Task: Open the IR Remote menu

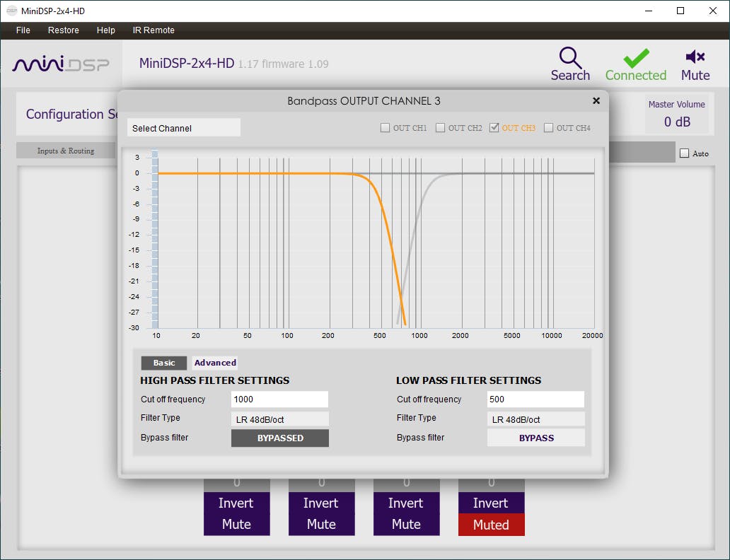Action: (x=153, y=30)
